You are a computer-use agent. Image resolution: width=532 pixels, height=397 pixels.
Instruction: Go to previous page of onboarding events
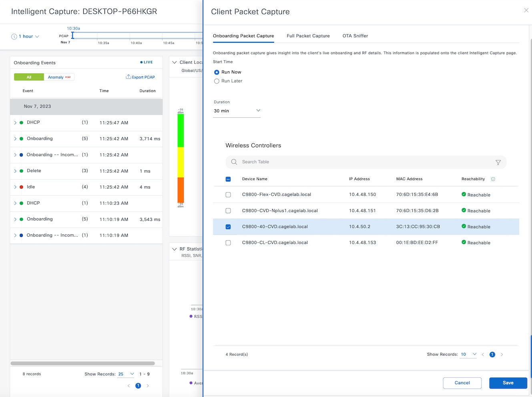128,386
